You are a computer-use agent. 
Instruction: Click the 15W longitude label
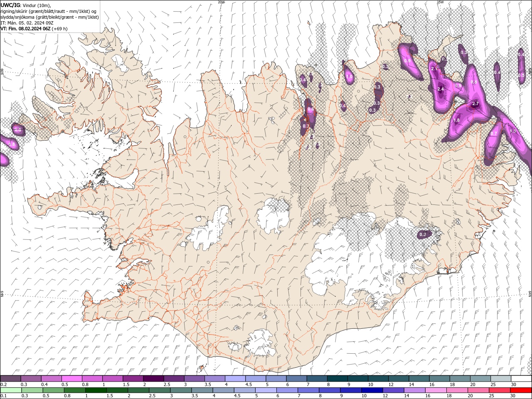click(440, 2)
